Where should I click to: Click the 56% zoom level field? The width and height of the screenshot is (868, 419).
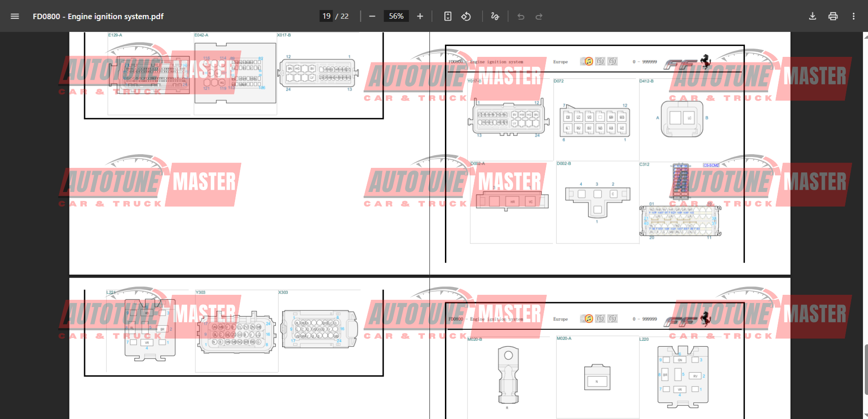[396, 16]
